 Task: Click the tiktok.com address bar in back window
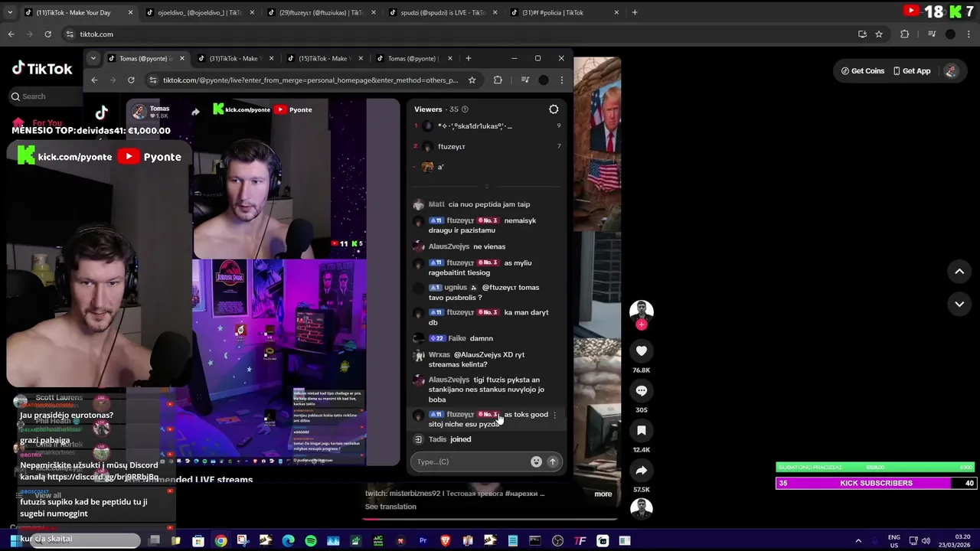(96, 34)
